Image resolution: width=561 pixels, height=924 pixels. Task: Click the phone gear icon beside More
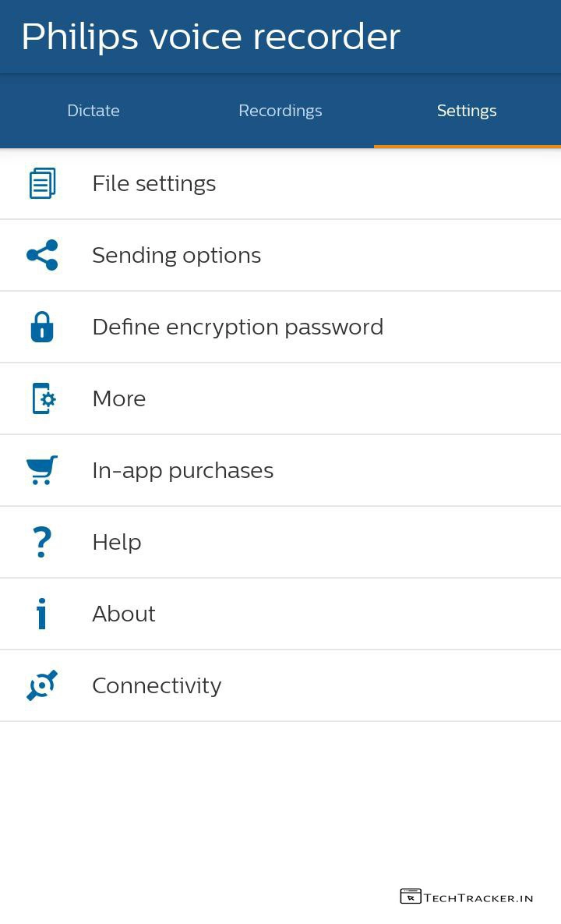tap(44, 398)
